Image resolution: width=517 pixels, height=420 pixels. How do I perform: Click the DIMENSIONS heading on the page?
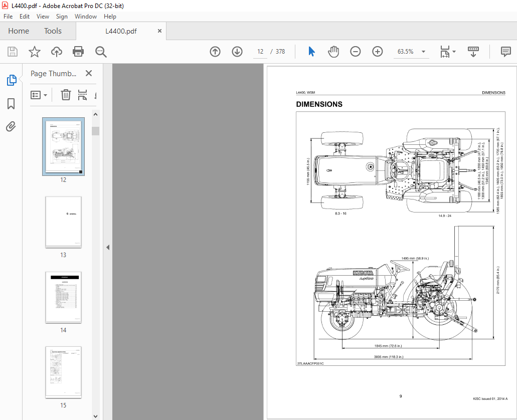tap(319, 104)
